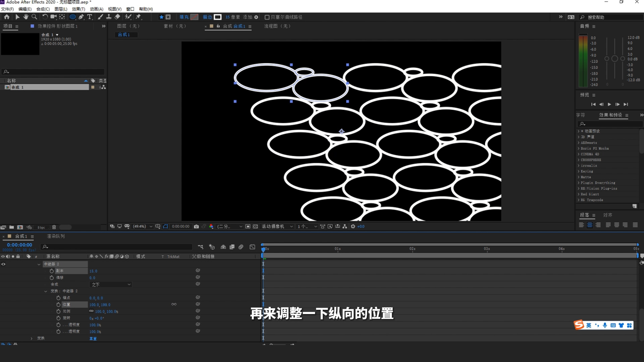Viewport: 644px width, 362px height.
Task: Toggle visibility of 中继器 2 layer
Action: (3, 264)
